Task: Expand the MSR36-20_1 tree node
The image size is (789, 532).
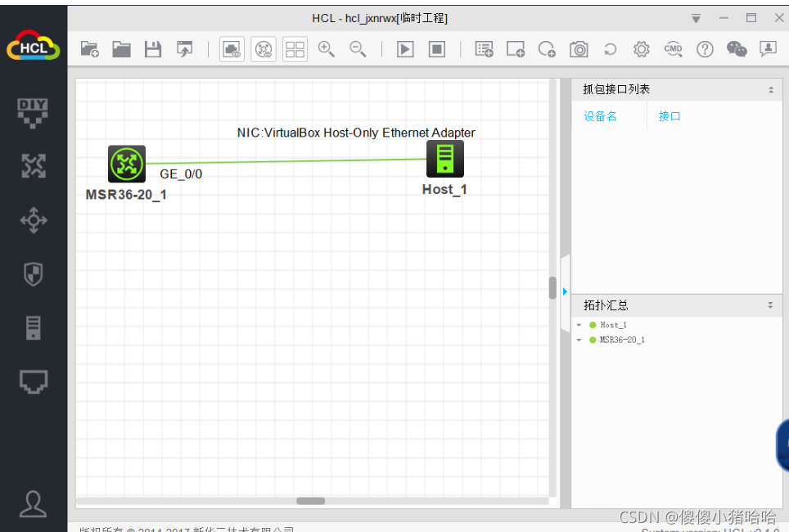Action: pyautogui.click(x=579, y=340)
